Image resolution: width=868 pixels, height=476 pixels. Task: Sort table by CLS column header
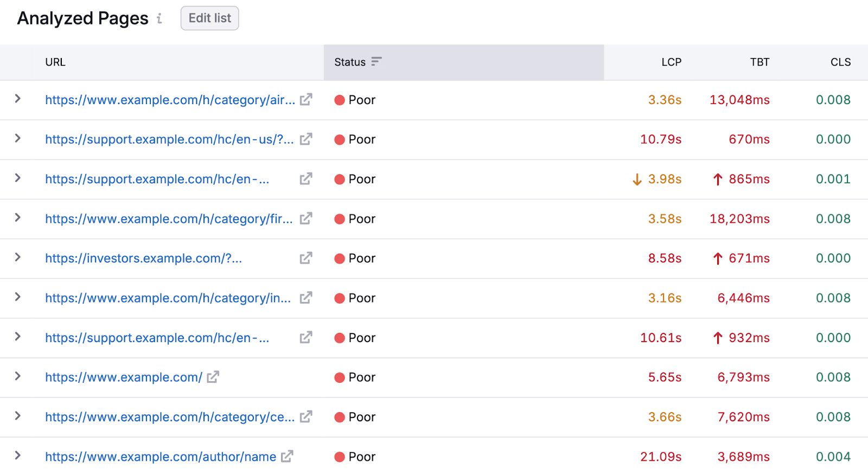click(x=840, y=62)
